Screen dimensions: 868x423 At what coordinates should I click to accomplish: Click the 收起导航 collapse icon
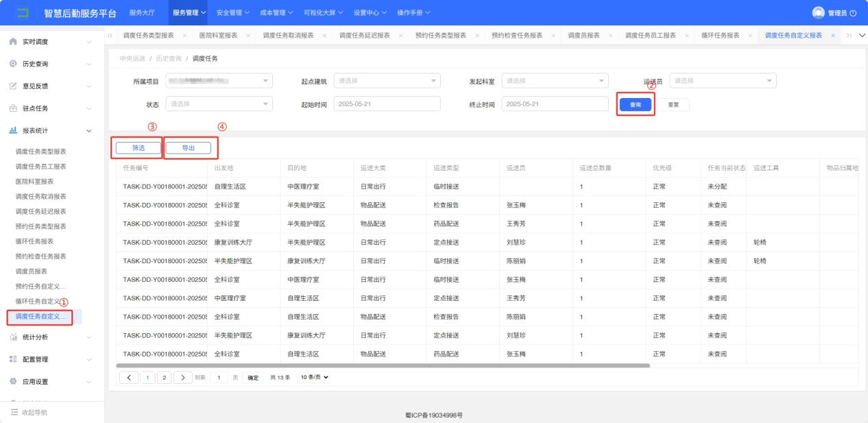tap(13, 412)
